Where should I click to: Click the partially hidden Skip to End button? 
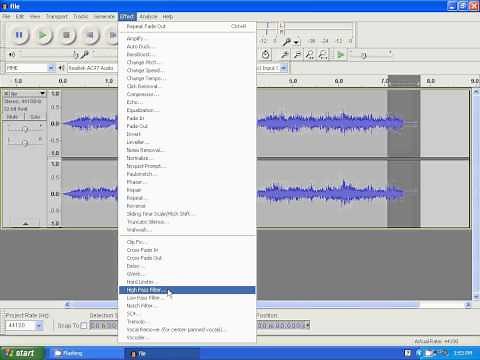coord(112,35)
